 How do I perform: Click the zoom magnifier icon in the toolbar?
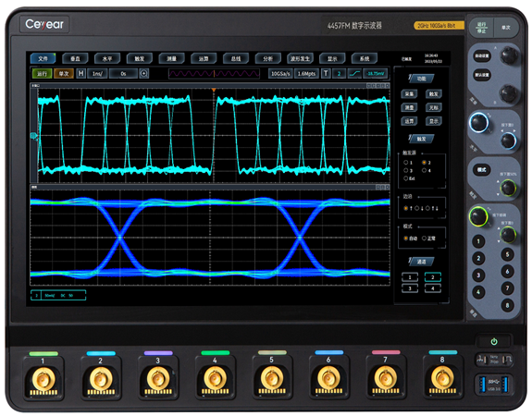coord(143,73)
